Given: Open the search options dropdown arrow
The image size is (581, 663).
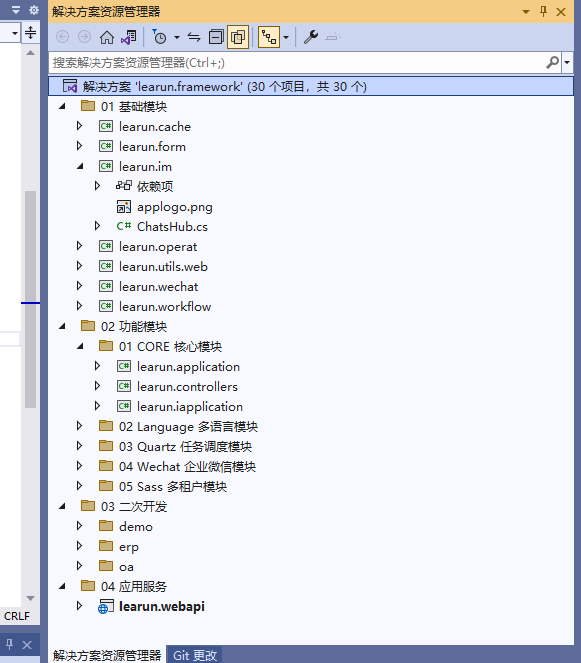Looking at the screenshot, I should tap(567, 63).
